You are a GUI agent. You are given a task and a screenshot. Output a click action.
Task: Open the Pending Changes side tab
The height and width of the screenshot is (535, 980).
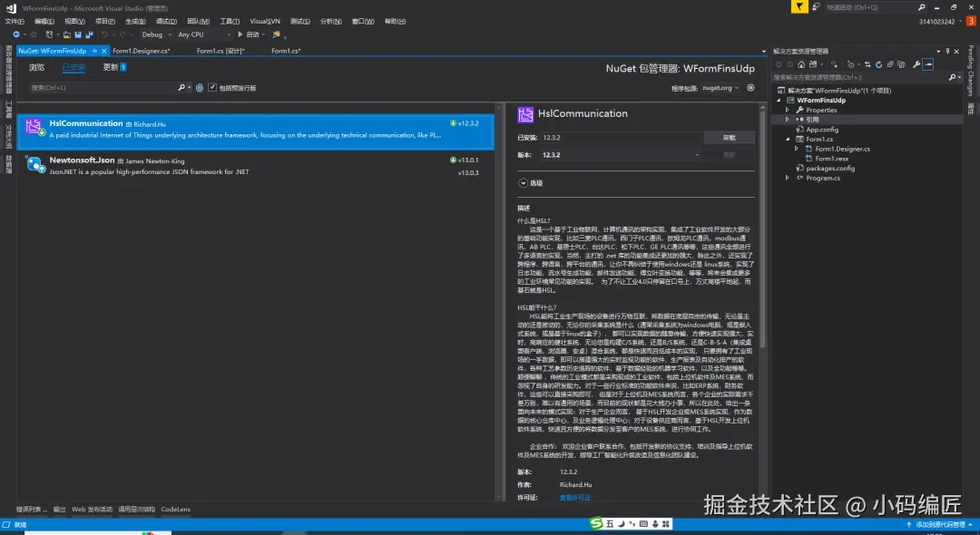coord(971,70)
